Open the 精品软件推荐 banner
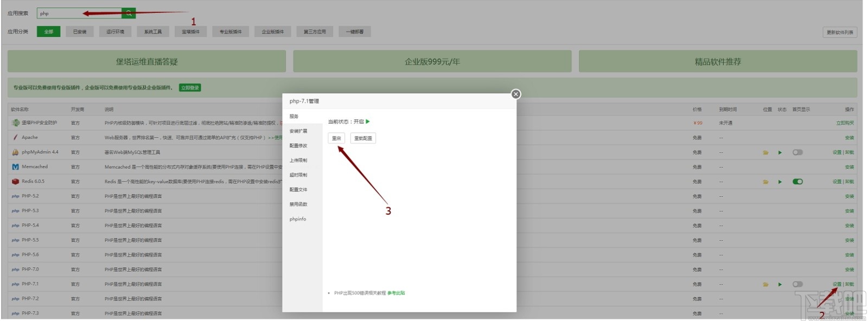868x321 pixels. [718, 61]
